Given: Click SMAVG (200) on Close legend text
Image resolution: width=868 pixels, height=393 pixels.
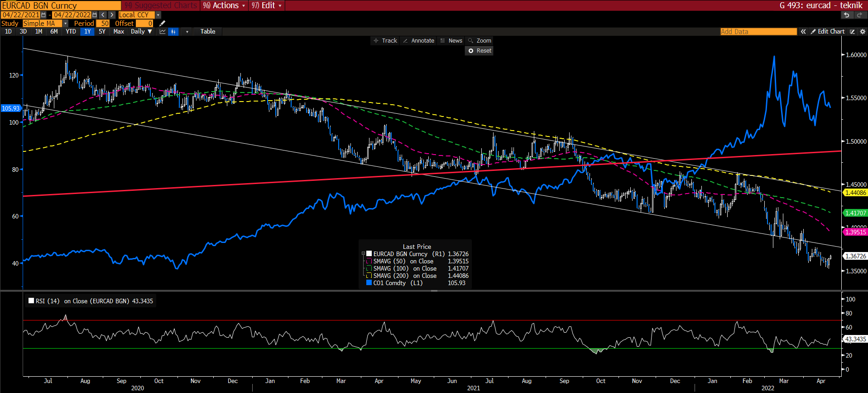Looking at the screenshot, I should [x=405, y=276].
